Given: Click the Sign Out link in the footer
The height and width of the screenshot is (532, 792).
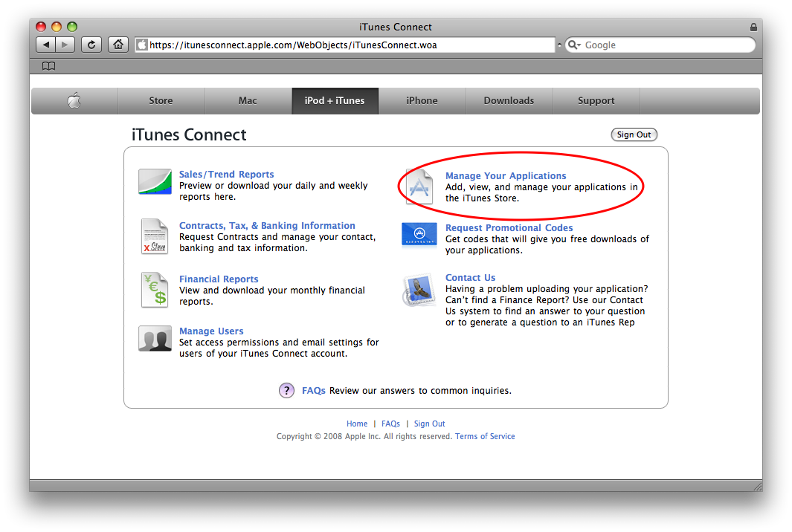Looking at the screenshot, I should [x=429, y=424].
